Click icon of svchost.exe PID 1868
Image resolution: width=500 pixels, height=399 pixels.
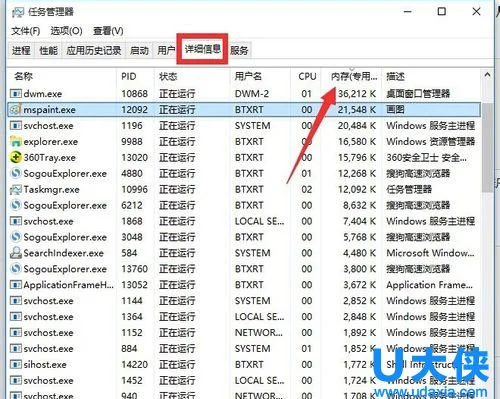16,221
